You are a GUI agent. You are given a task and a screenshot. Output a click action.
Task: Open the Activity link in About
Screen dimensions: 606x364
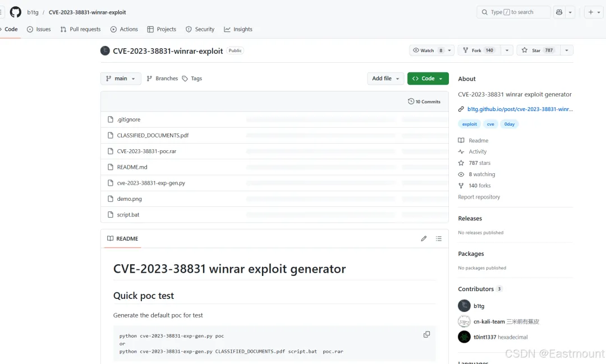(x=478, y=151)
